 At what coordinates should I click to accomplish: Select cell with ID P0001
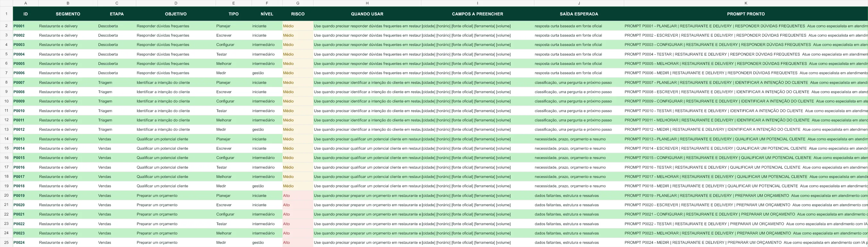point(26,26)
